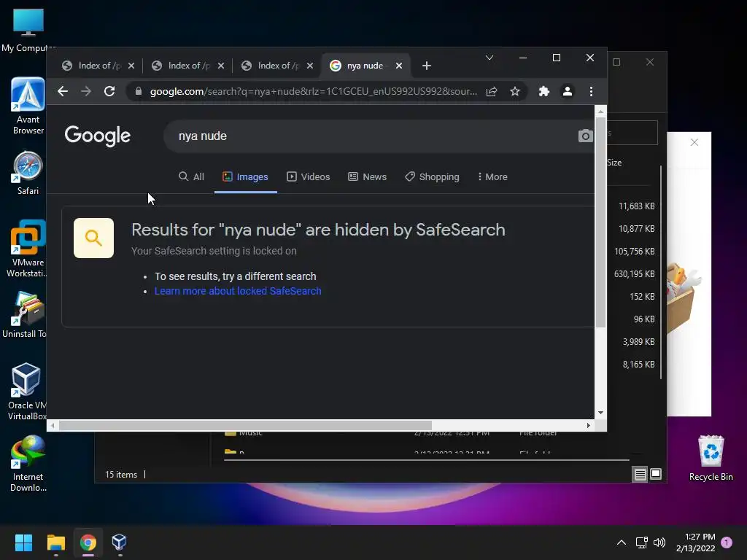The height and width of the screenshot is (560, 747).
Task: Click the Chrome address bar URL
Action: (313, 91)
